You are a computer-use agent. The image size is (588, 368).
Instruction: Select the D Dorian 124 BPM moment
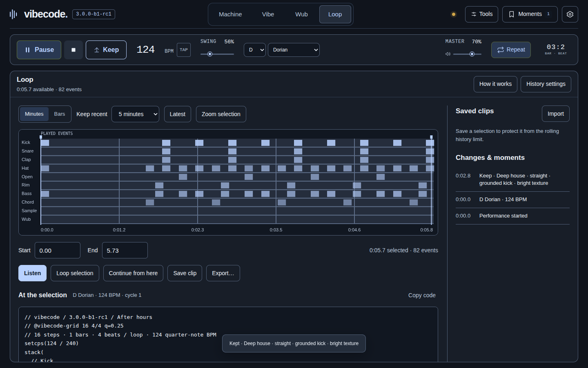(512, 200)
